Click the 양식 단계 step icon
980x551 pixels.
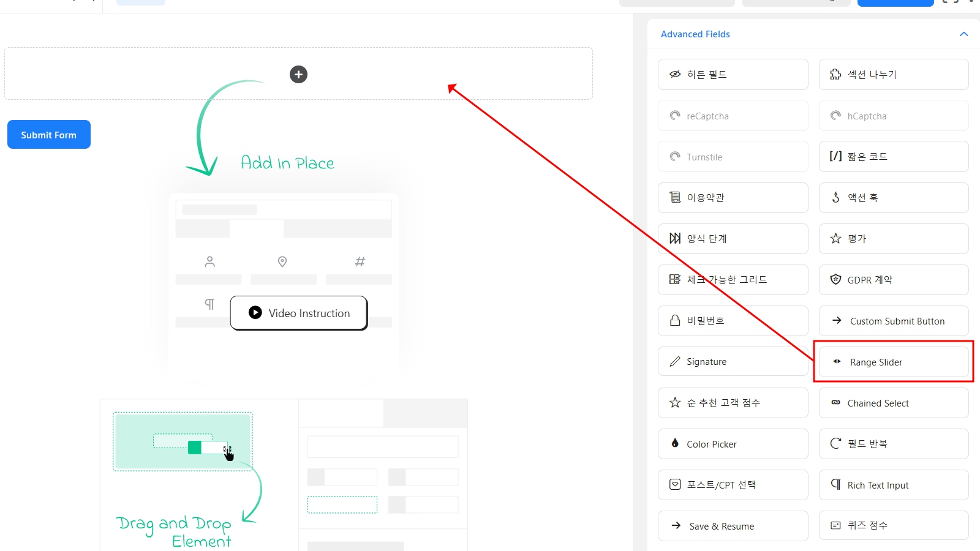tap(675, 238)
